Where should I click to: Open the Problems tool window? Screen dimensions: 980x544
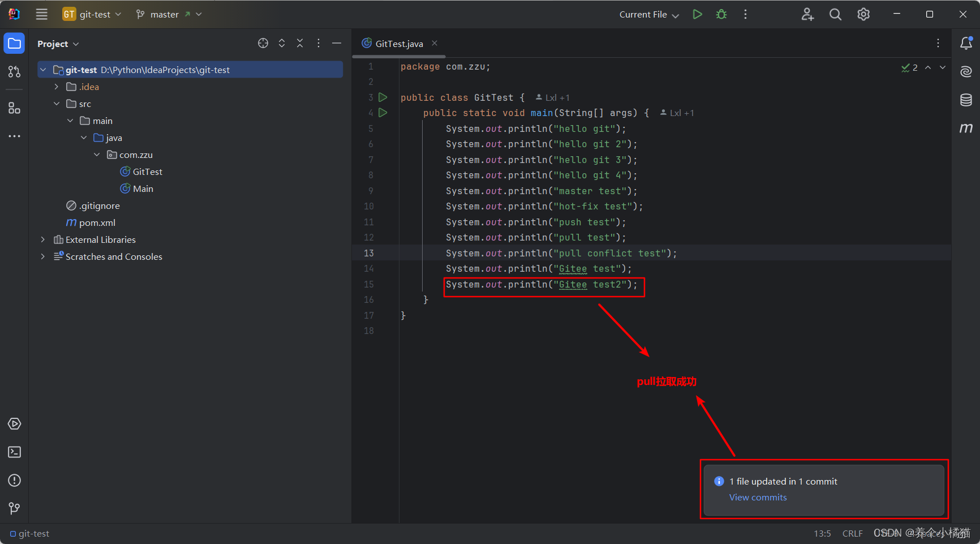pos(14,481)
